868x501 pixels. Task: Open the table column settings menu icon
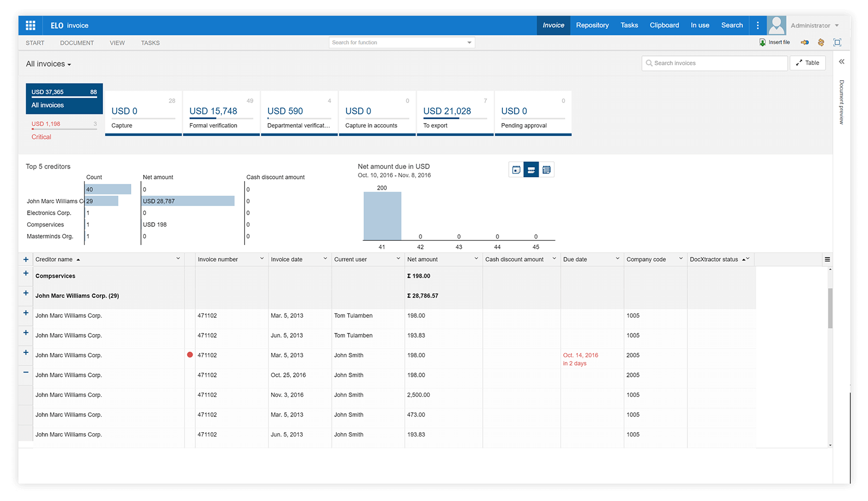pyautogui.click(x=827, y=259)
